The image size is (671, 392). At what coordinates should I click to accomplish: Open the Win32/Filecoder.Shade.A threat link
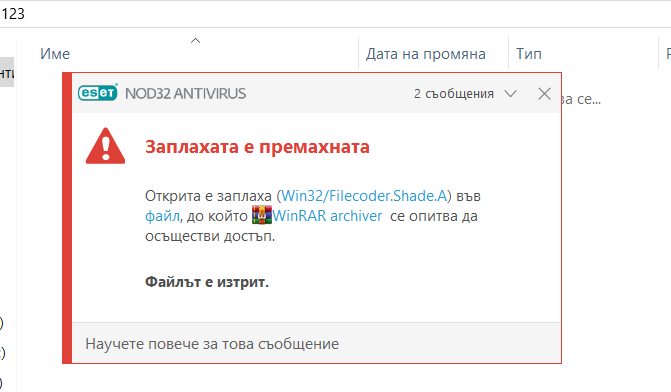(x=364, y=196)
